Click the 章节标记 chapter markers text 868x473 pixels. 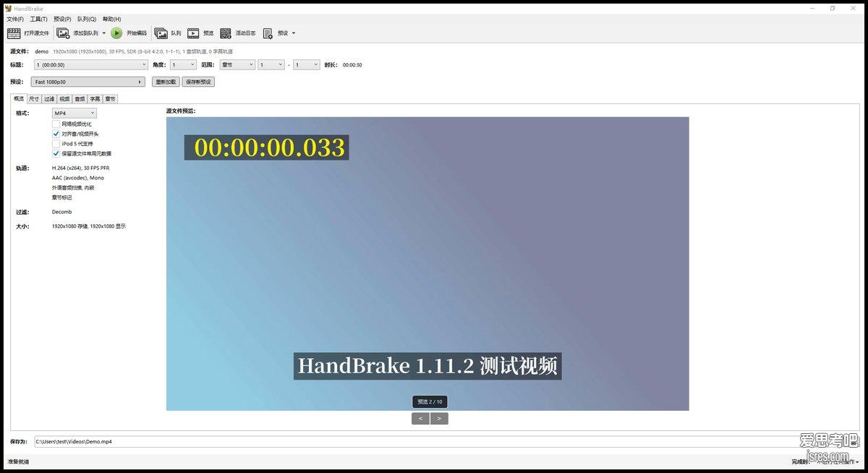tap(62, 197)
